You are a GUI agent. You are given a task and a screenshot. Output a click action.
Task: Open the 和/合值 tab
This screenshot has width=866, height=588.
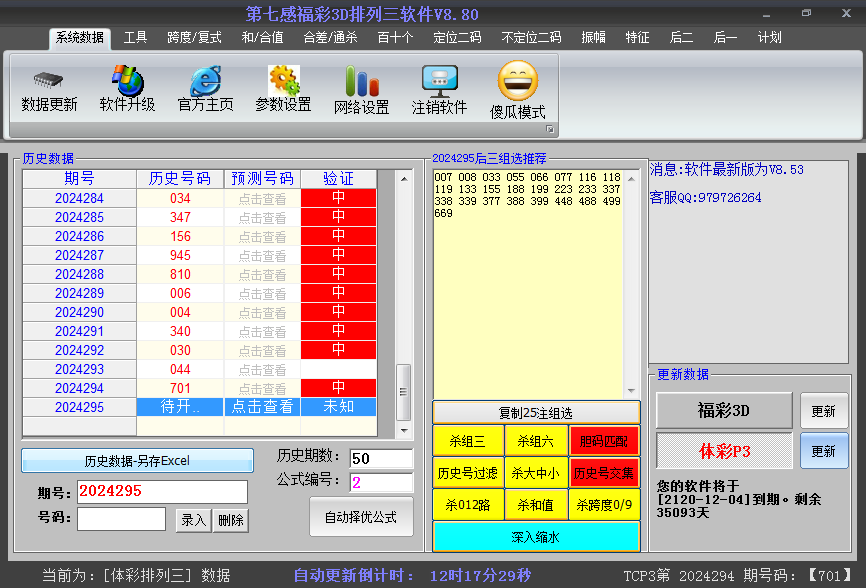[263, 38]
